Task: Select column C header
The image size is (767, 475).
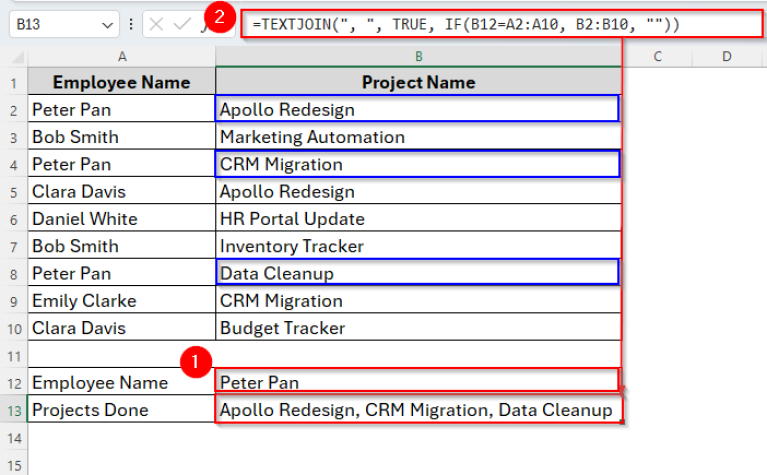Action: [658, 57]
